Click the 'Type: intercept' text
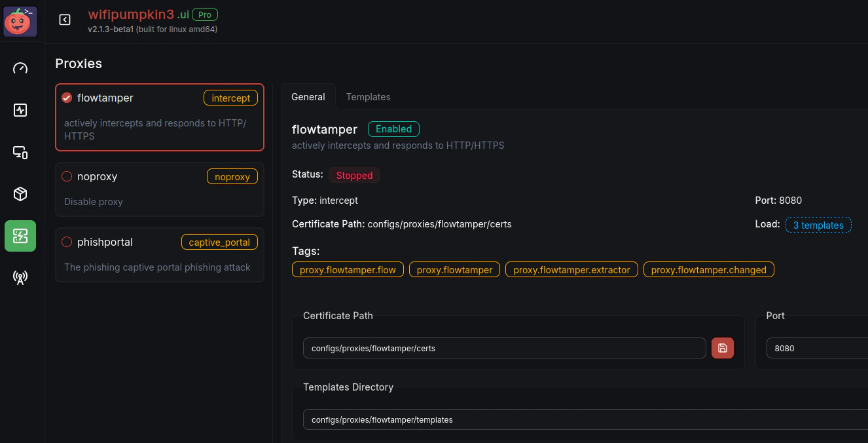 pos(325,201)
